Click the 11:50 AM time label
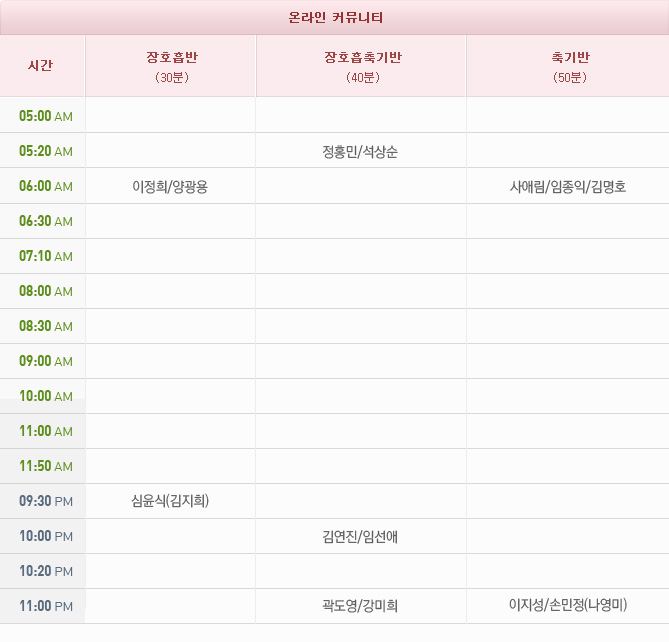Image resolution: width=669 pixels, height=642 pixels. pos(45,466)
